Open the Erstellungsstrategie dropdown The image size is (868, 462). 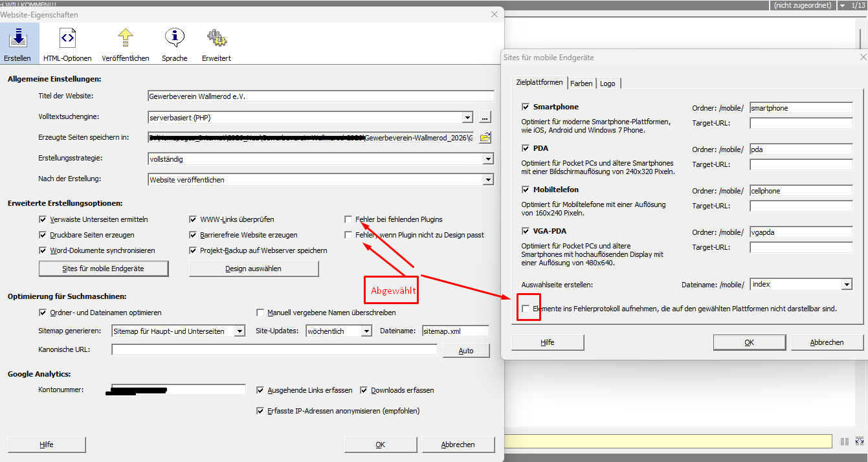pyautogui.click(x=488, y=159)
